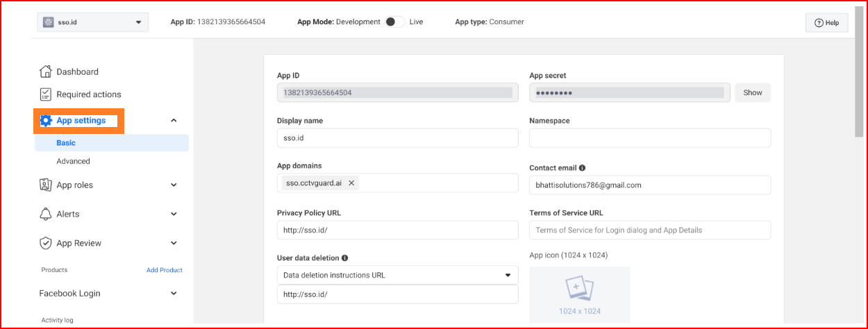The image size is (868, 329).
Task: Open Required actions menu item
Action: [89, 94]
